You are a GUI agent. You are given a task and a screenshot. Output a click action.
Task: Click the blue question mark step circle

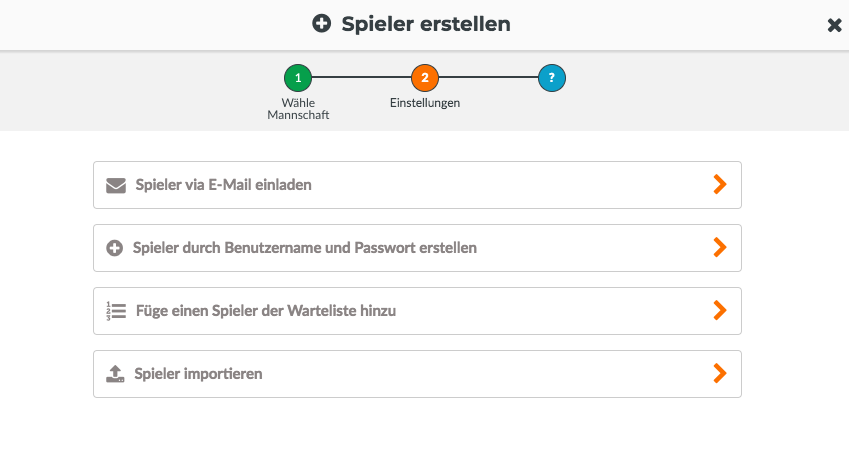point(552,78)
